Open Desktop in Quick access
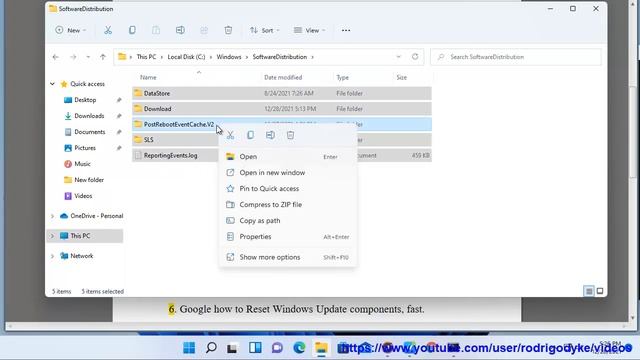The width and height of the screenshot is (640, 360). 85,100
